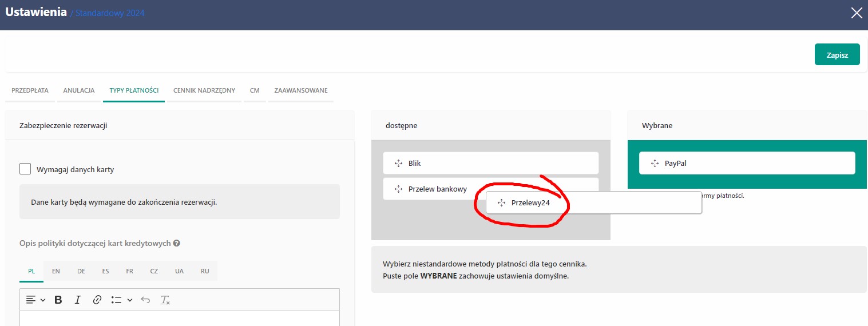Screen dimensions: 868x326
Task: Enable the Wymagaj danych karty checkbox
Action: 25,169
